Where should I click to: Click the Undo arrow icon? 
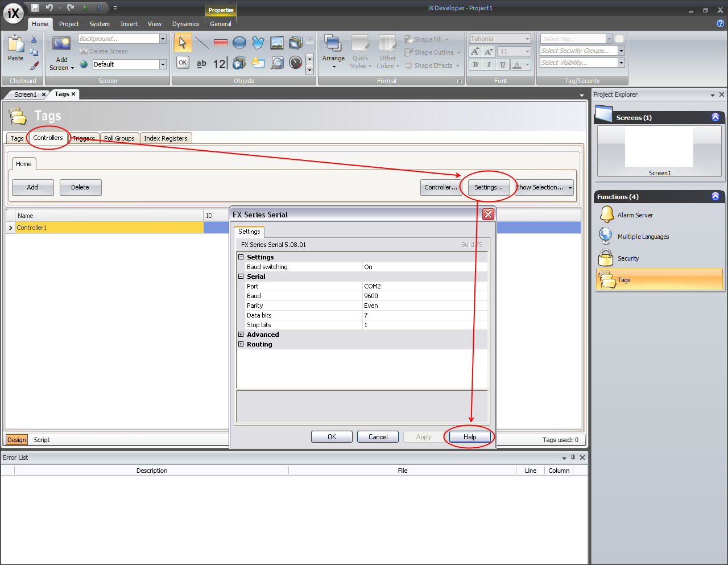click(49, 7)
